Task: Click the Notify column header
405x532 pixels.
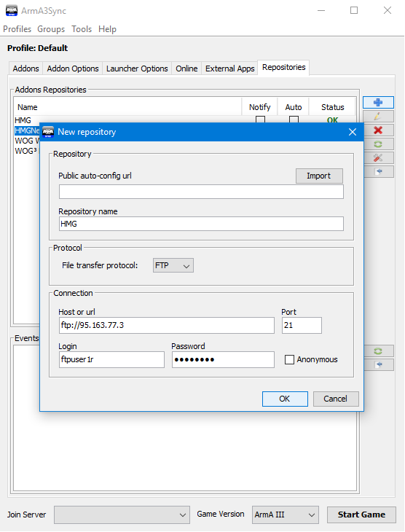Action: 260,107
